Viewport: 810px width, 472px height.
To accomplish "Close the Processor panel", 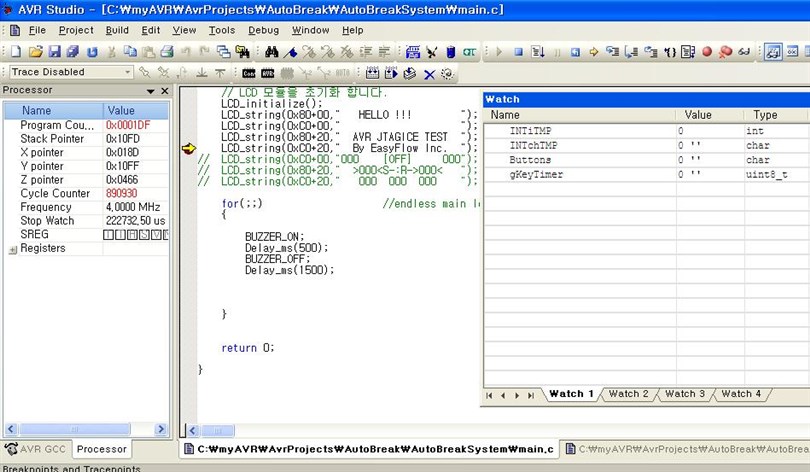I will pos(165,91).
